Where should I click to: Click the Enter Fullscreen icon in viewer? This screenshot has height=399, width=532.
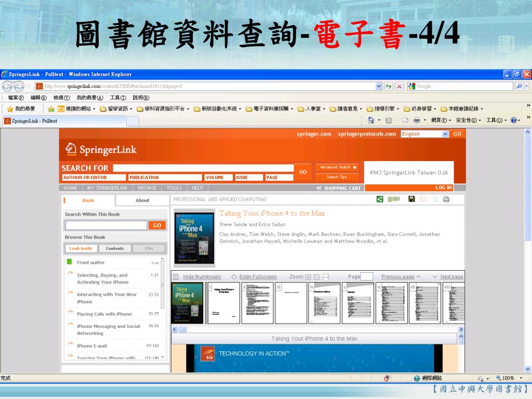[x=234, y=277]
